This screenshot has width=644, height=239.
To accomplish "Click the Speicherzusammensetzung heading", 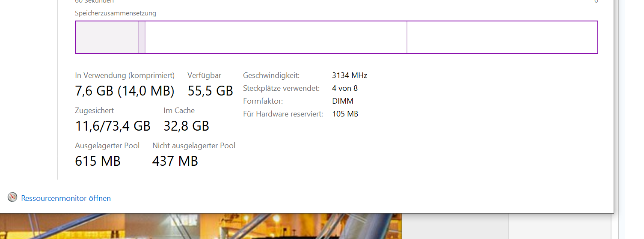I will (x=116, y=13).
